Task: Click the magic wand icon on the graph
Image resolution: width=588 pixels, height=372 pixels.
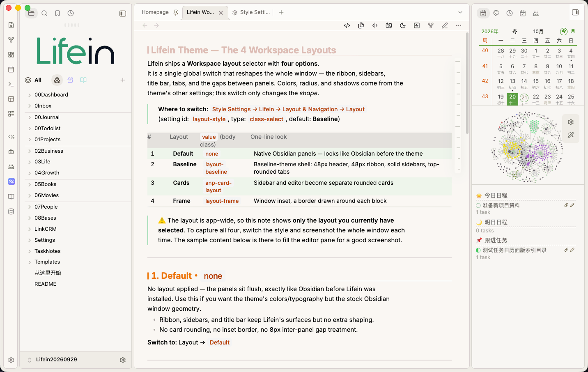Action: [571, 135]
